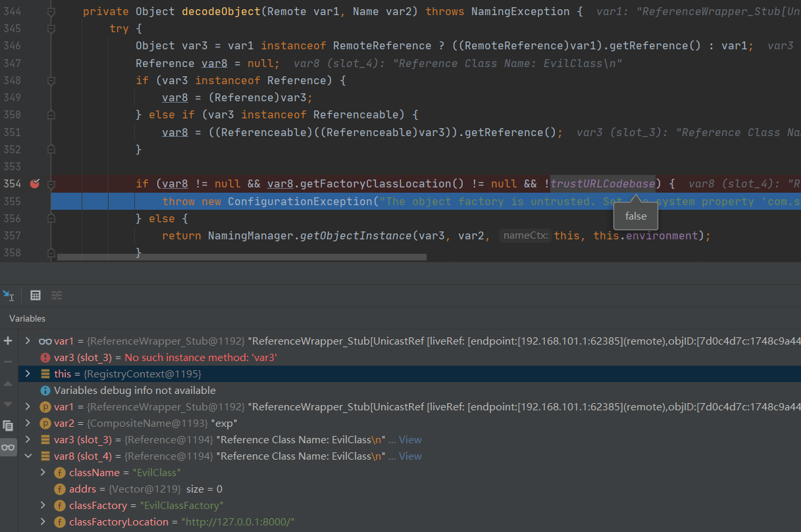801x532 pixels.
Task: Click the Trace Current Stream Chain icon
Action: point(57,295)
